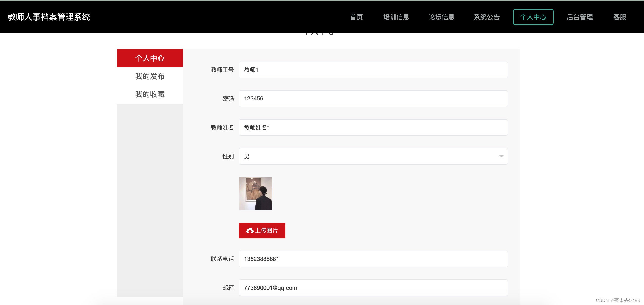Screen dimensions: 644x305
Task: Click the 联系电话 input field
Action: [x=373, y=259]
